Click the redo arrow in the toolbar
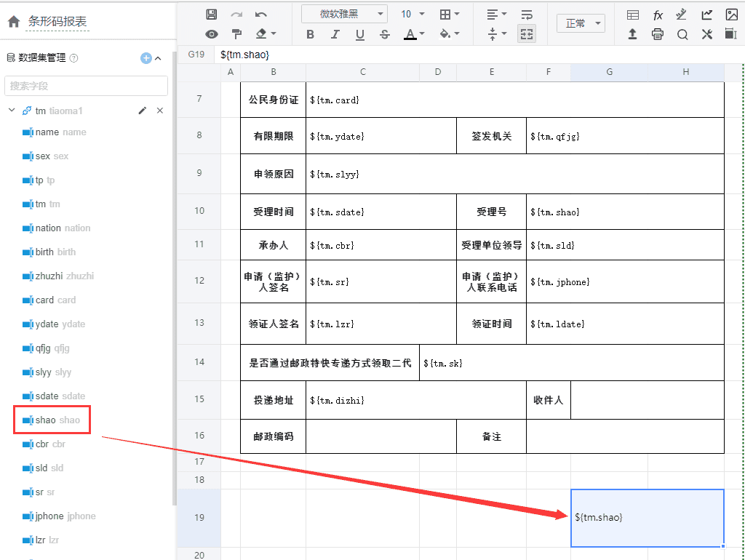Image resolution: width=745 pixels, height=560 pixels. click(236, 15)
